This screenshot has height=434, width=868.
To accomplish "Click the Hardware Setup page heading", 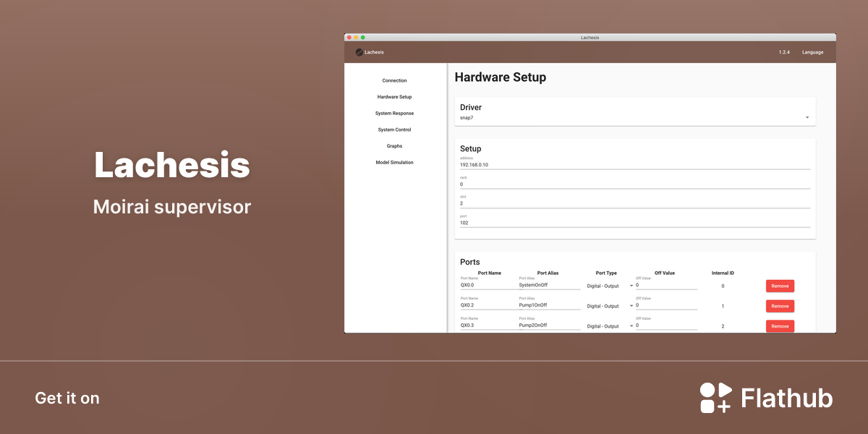I will coord(500,77).
